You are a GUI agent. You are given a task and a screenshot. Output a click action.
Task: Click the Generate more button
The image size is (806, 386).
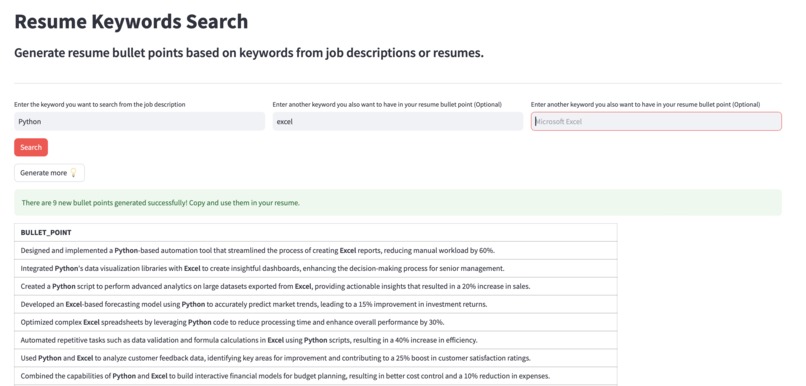(x=49, y=173)
